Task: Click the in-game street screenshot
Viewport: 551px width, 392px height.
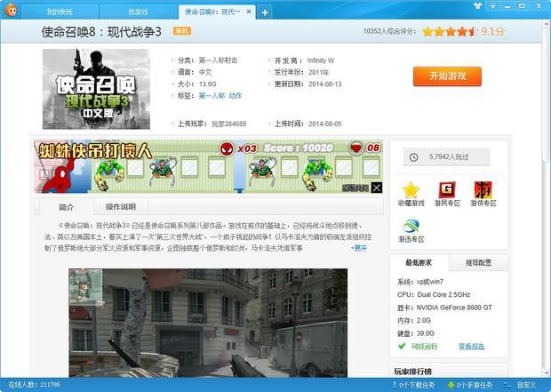Action: (208, 323)
